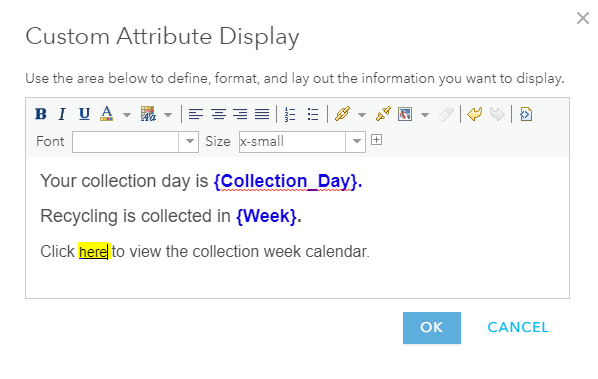The image size is (598, 379).
Task: Apply background highlight color
Action: click(x=148, y=114)
